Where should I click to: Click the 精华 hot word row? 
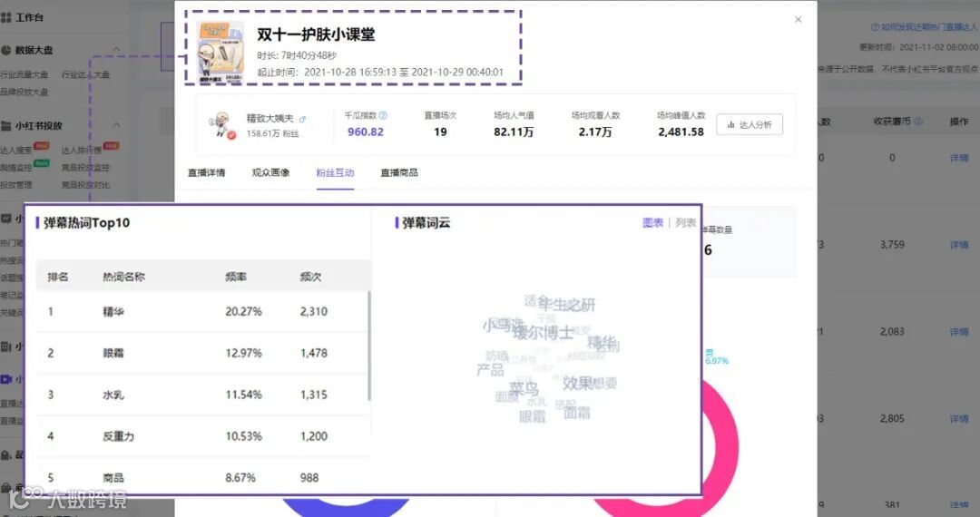click(201, 312)
